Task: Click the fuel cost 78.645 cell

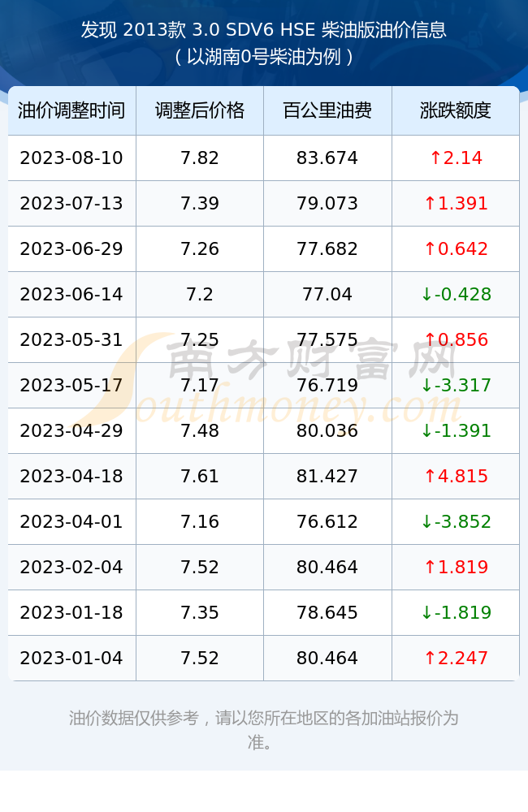Action: [x=327, y=612]
